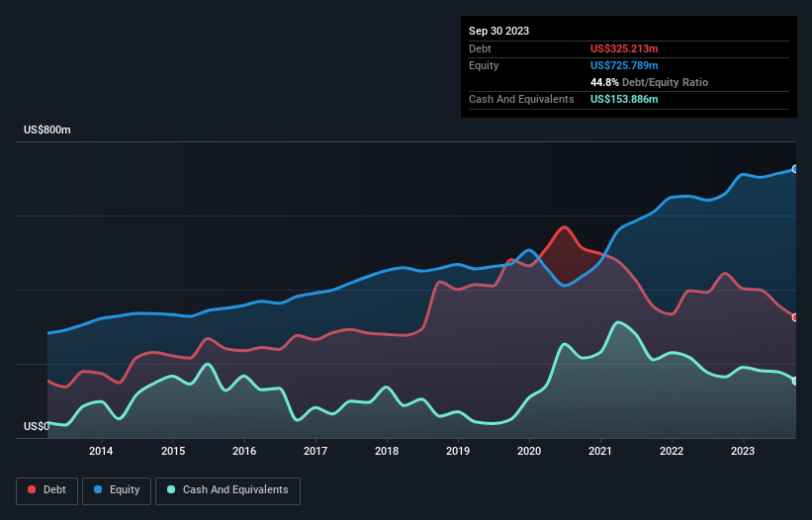
Task: Click the 2018 x-axis label
Action: click(387, 451)
